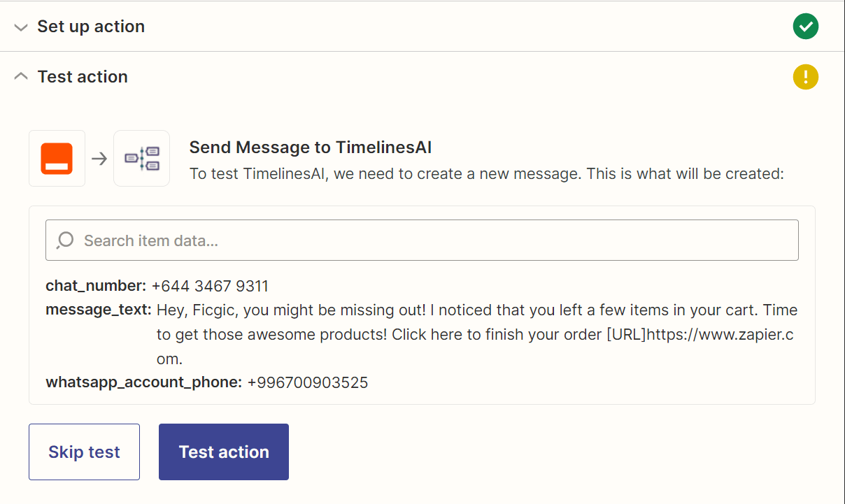Focus the Search item data field
The height and width of the screenshot is (504, 845).
click(434, 240)
